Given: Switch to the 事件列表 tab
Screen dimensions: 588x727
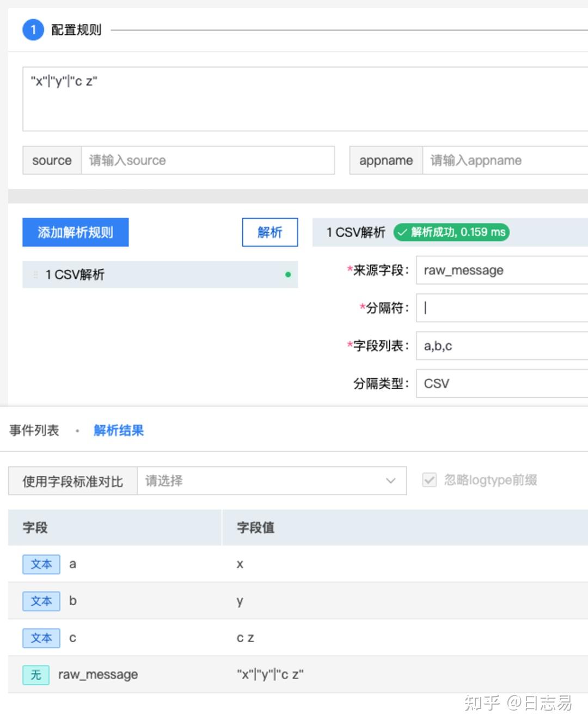Looking at the screenshot, I should point(34,430).
